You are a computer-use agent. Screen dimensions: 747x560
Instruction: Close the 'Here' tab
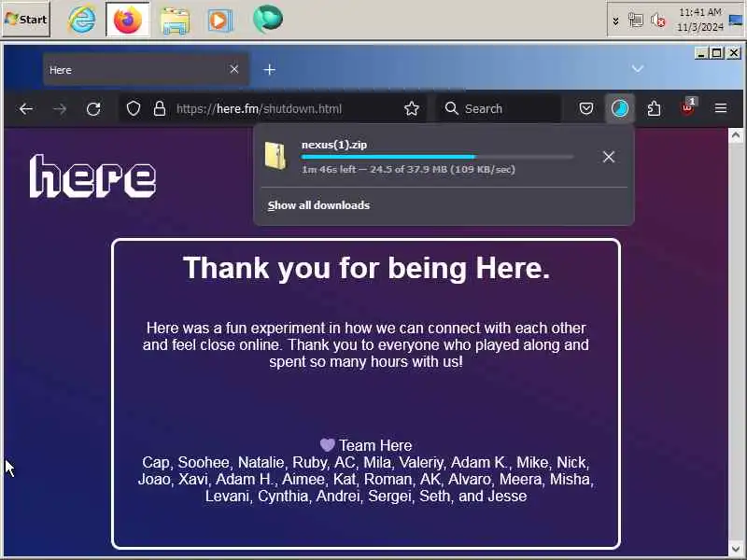pos(234,69)
